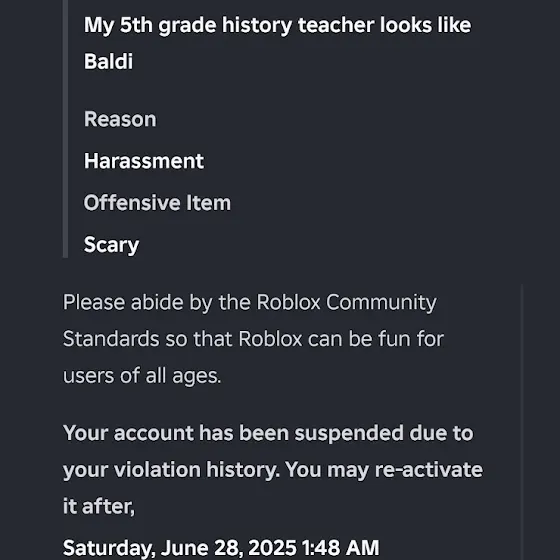560x560 pixels.
Task: Select the "Reason" label
Action: tap(120, 119)
